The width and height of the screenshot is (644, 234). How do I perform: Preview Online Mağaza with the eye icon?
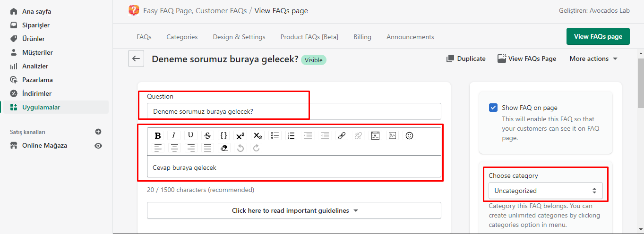click(x=98, y=146)
